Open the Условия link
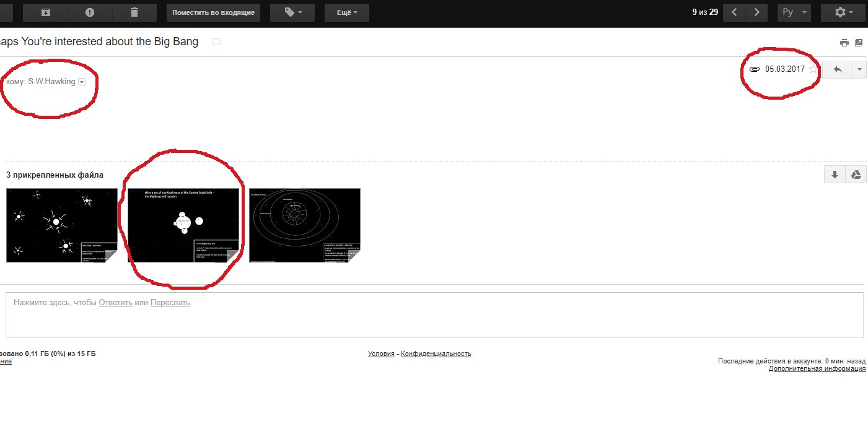This screenshot has width=868, height=447. click(x=381, y=354)
